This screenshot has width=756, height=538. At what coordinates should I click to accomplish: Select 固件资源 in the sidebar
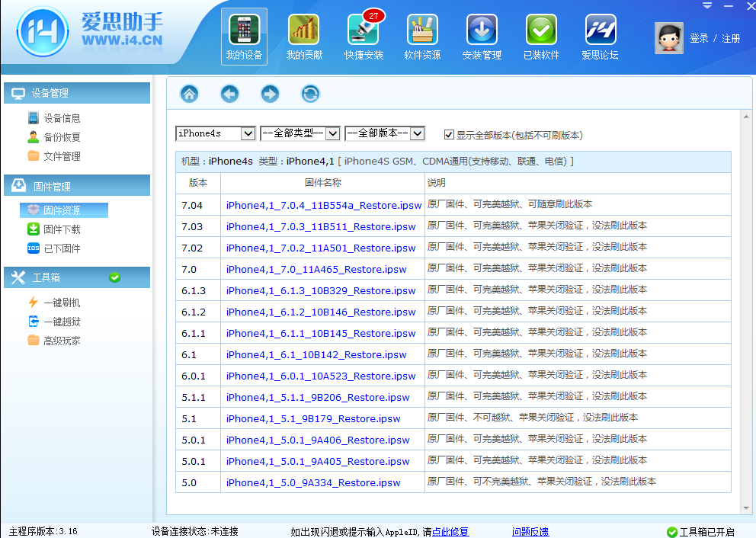[x=64, y=210]
